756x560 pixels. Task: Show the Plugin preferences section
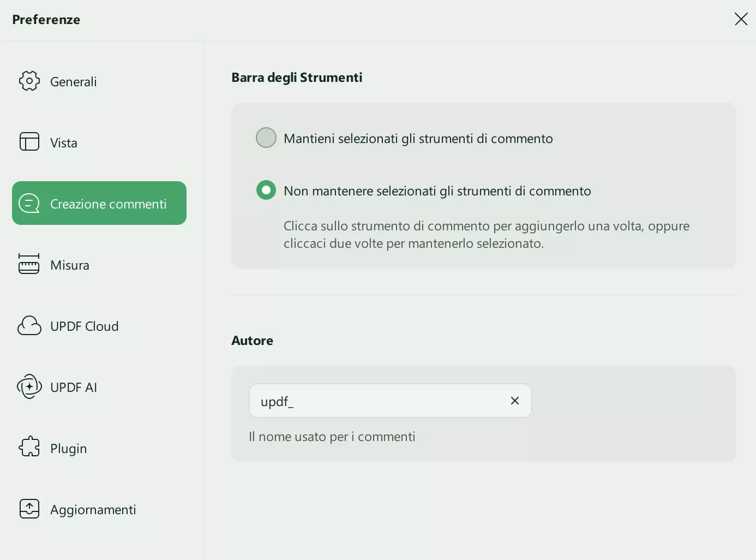coord(69,449)
